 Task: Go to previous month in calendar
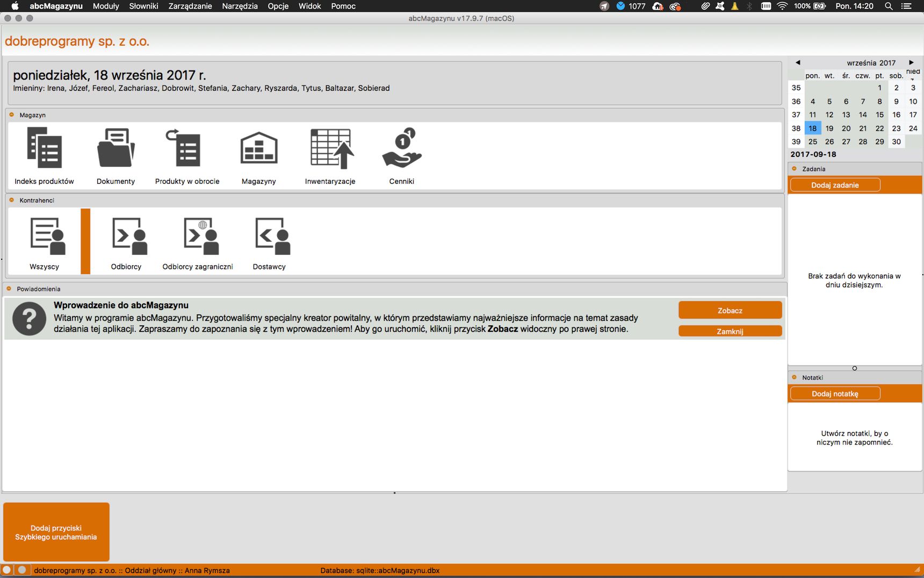798,62
